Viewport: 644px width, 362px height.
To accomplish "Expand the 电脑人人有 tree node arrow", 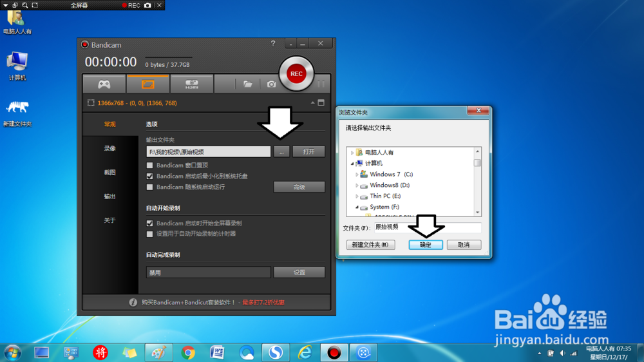I will pyautogui.click(x=352, y=153).
